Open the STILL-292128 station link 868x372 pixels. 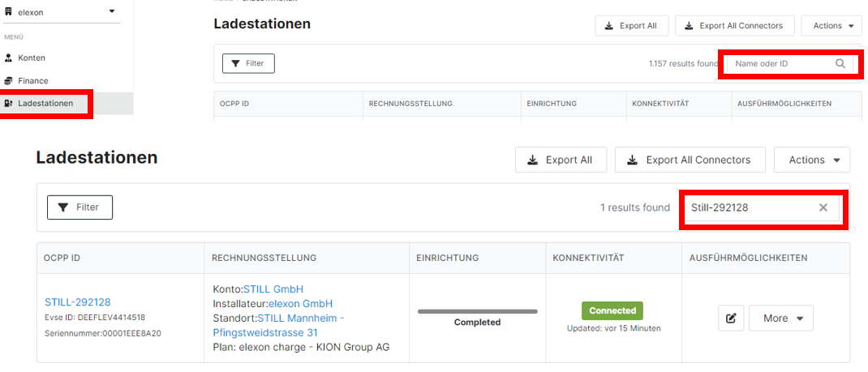(x=78, y=301)
